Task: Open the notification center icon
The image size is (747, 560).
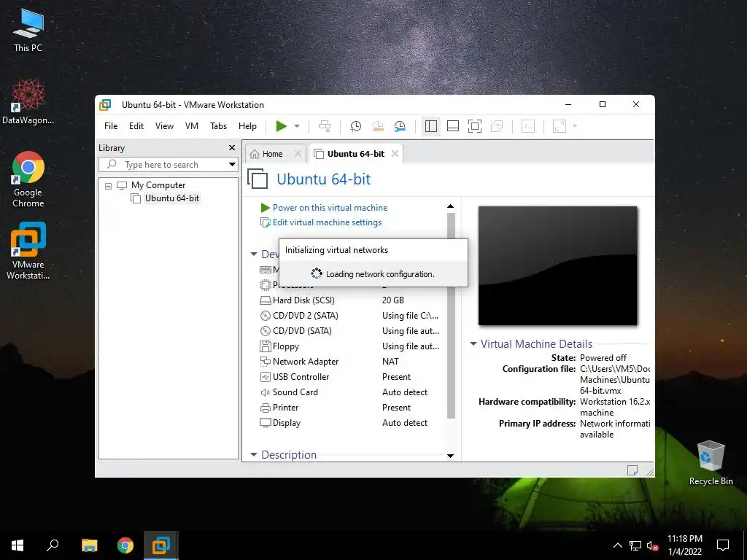Action: 723,545
